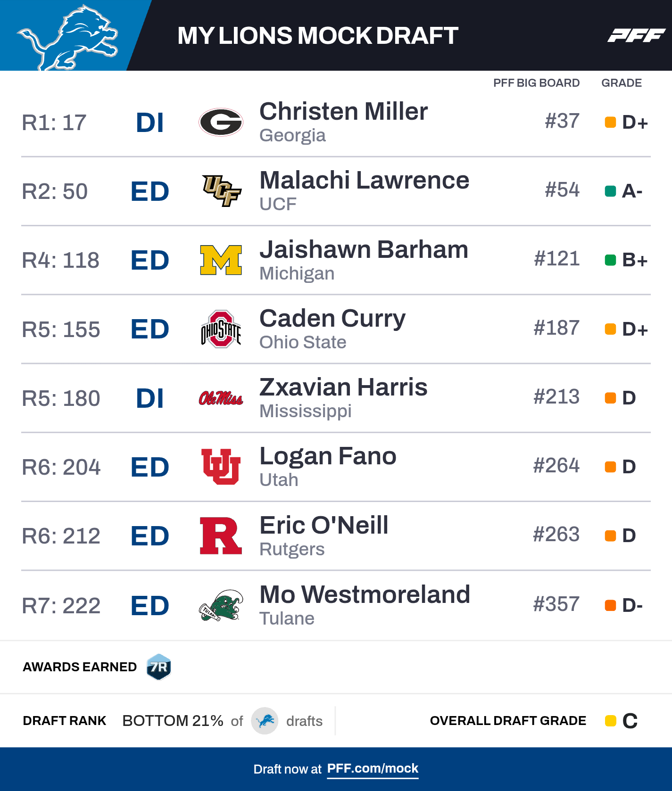This screenshot has width=672, height=791.
Task: Click the Utah Utes team logo
Action: click(221, 467)
